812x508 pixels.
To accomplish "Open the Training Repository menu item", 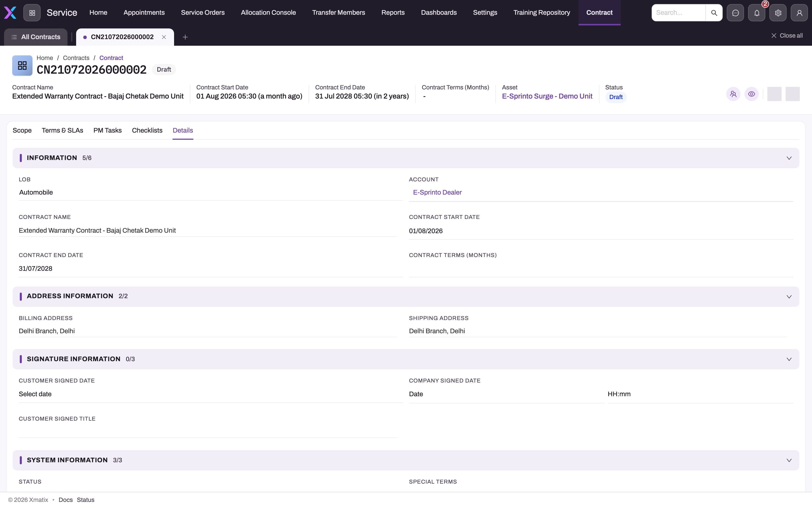I will [542, 12].
